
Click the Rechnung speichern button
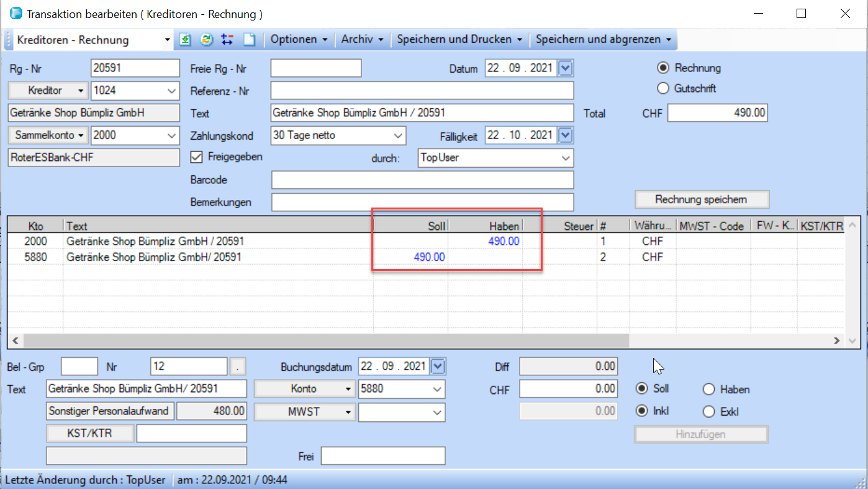tap(701, 199)
